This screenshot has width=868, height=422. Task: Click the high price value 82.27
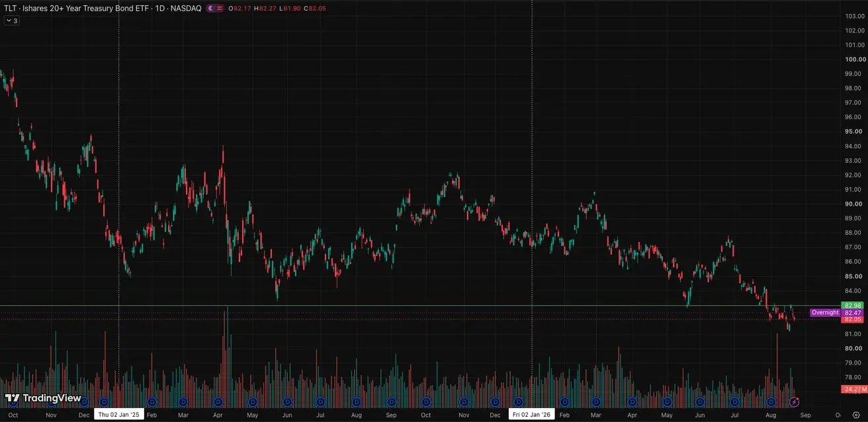[267, 9]
